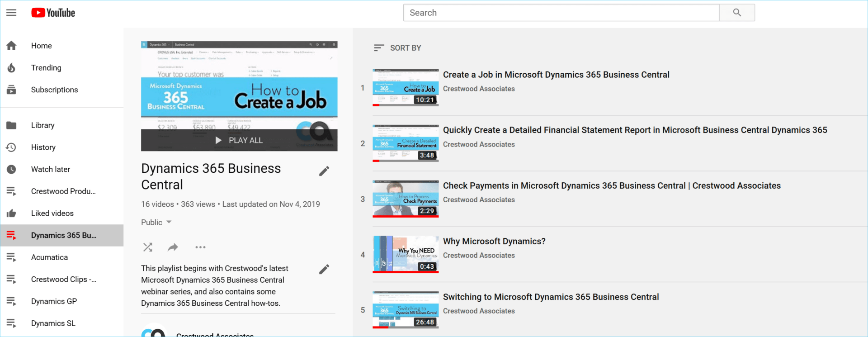868x337 pixels.
Task: Click the Watch later clock icon
Action: pyautogui.click(x=11, y=169)
